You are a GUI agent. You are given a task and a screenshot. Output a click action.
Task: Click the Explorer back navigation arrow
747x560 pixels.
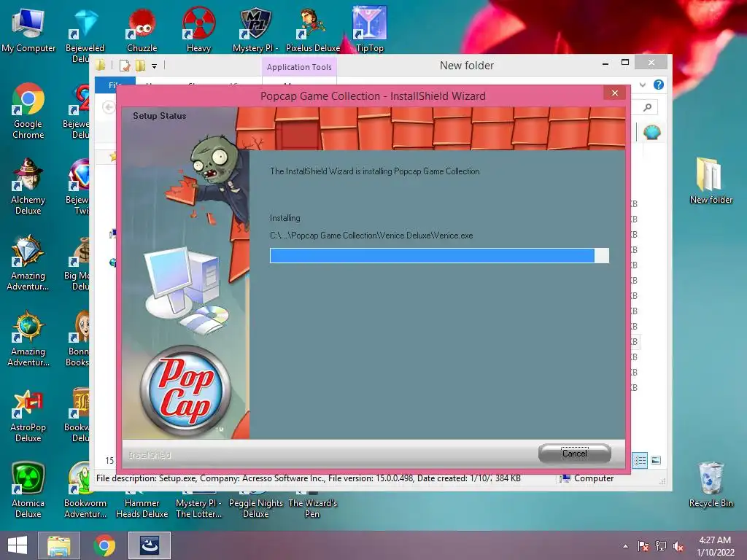[x=109, y=108]
